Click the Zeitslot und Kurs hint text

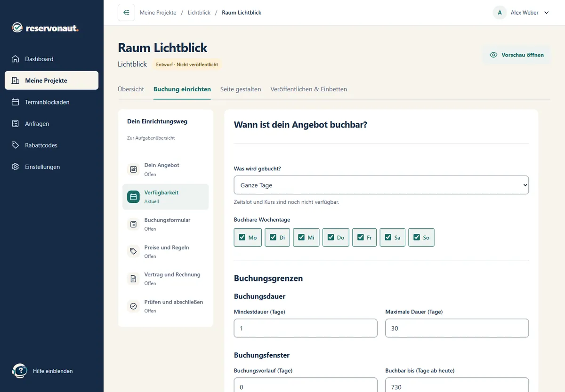click(x=287, y=202)
